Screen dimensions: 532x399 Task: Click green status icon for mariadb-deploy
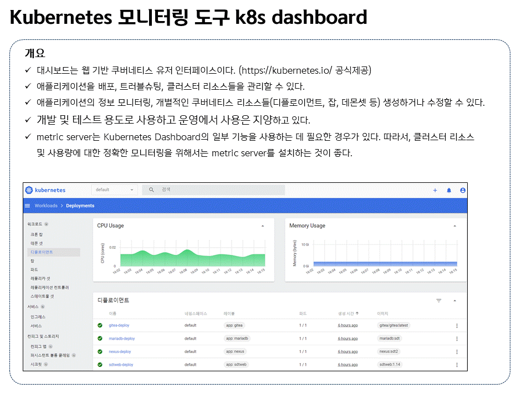100,338
